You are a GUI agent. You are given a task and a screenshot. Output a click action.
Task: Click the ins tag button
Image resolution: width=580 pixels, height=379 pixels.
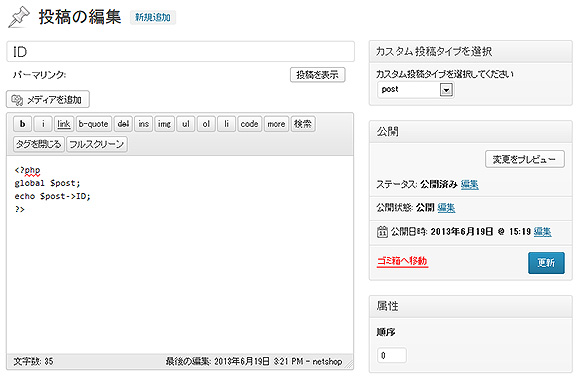tap(144, 124)
